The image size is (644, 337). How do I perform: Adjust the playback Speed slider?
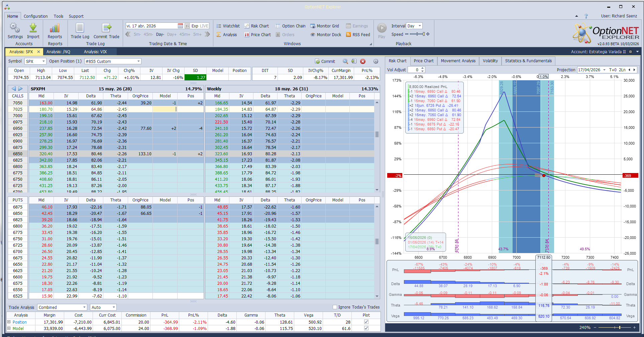423,34
